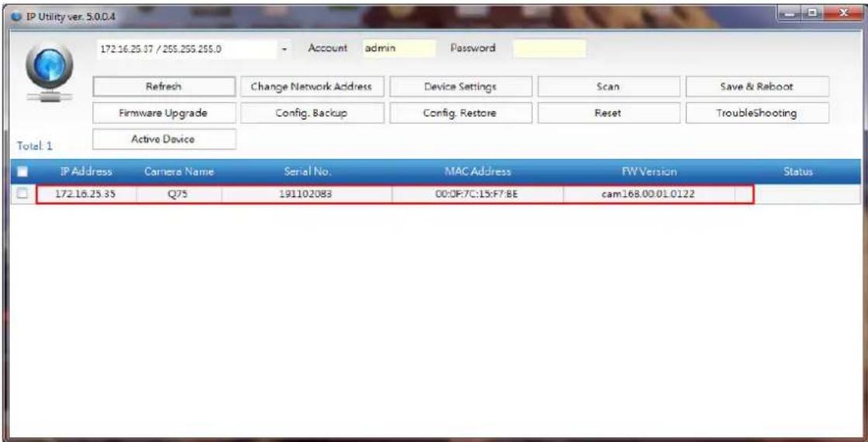868x442 pixels.
Task: Start a Scan
Action: [609, 87]
